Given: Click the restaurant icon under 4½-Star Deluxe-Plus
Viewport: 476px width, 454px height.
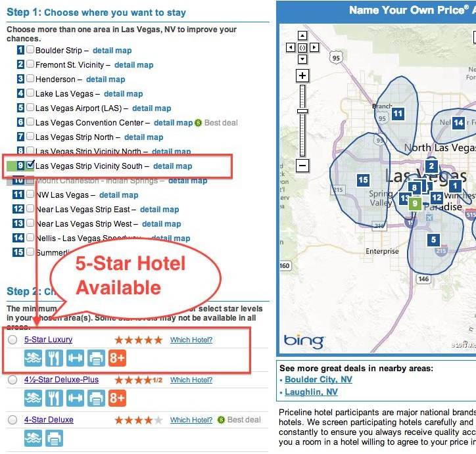Looking at the screenshot, I should [54, 398].
